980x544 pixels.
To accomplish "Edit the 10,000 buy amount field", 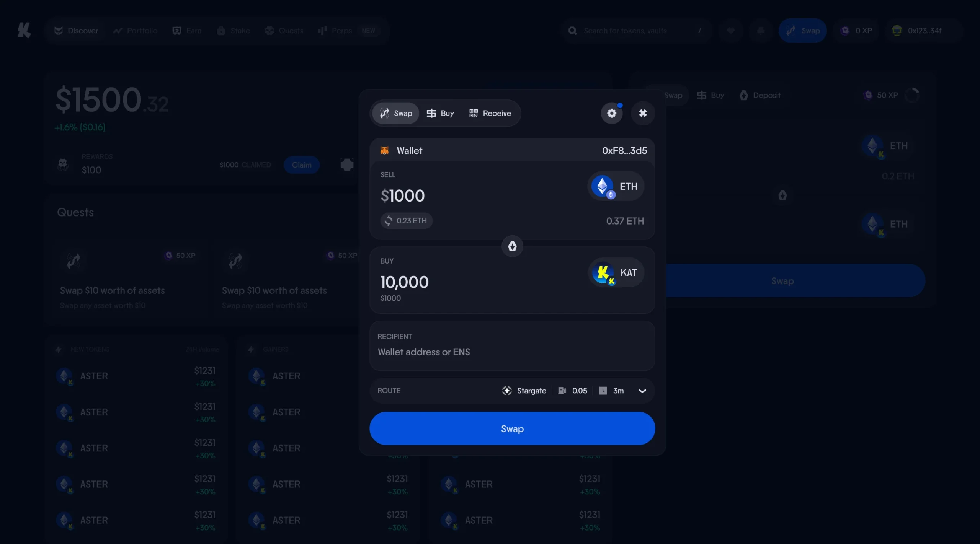I will pos(404,282).
